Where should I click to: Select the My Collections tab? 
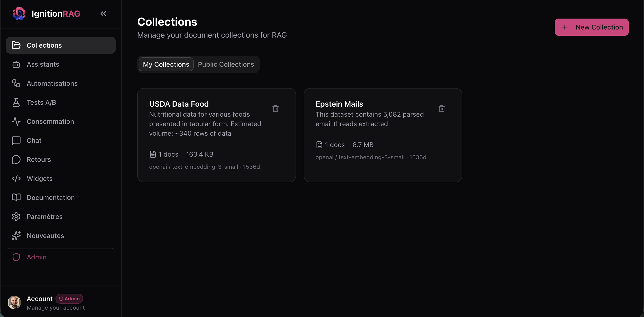coord(166,64)
